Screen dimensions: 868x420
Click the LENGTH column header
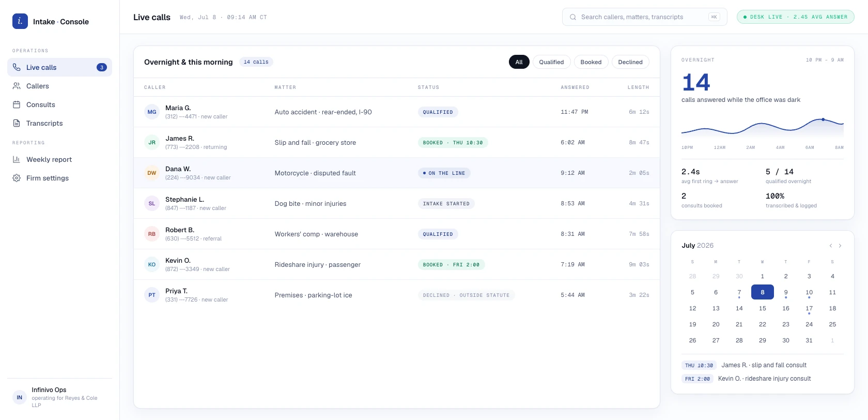coord(638,87)
